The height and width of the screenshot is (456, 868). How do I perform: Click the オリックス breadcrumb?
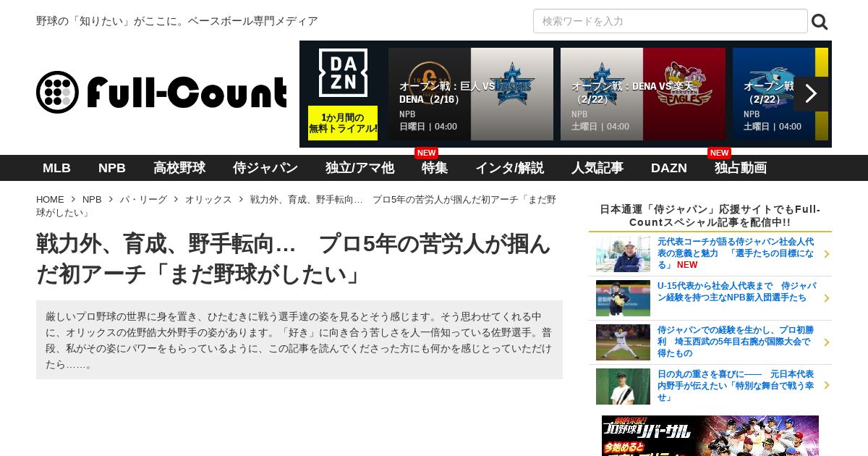click(208, 199)
